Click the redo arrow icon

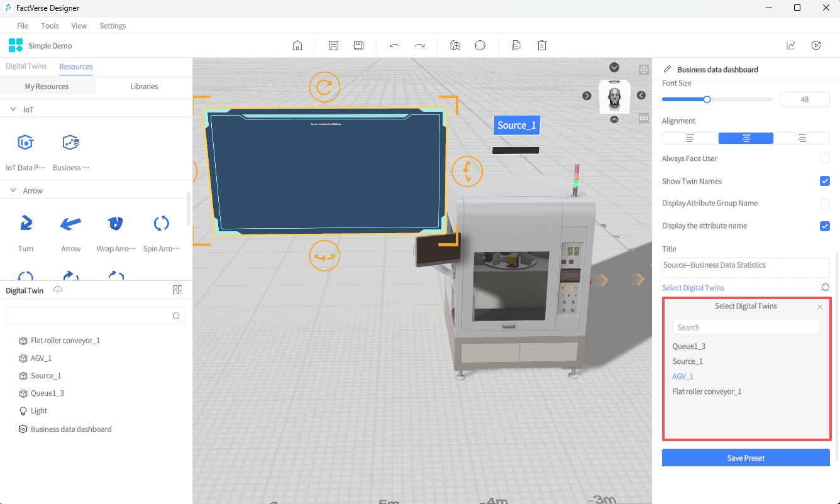419,45
